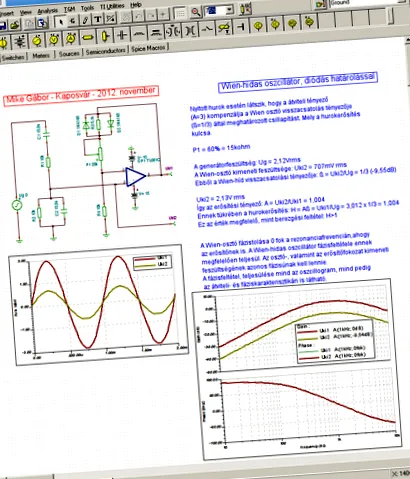Click the Open file folder icon
This screenshot has height=479, width=410.
pos(14,25)
